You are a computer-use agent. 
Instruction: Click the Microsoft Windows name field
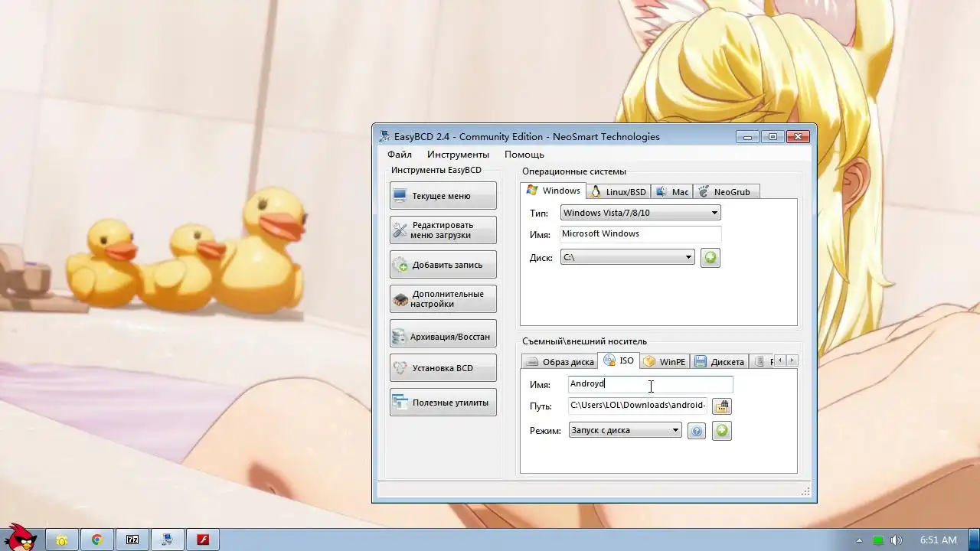tap(640, 234)
